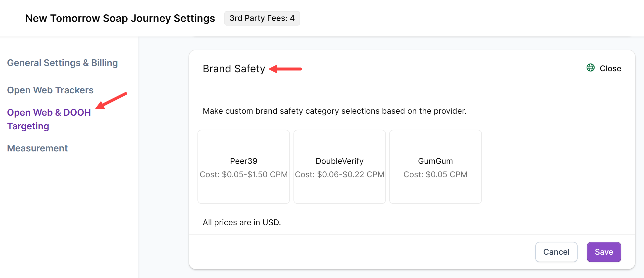
Task: Click the New Tomorrow Soap Journey Settings title
Action: tap(120, 18)
